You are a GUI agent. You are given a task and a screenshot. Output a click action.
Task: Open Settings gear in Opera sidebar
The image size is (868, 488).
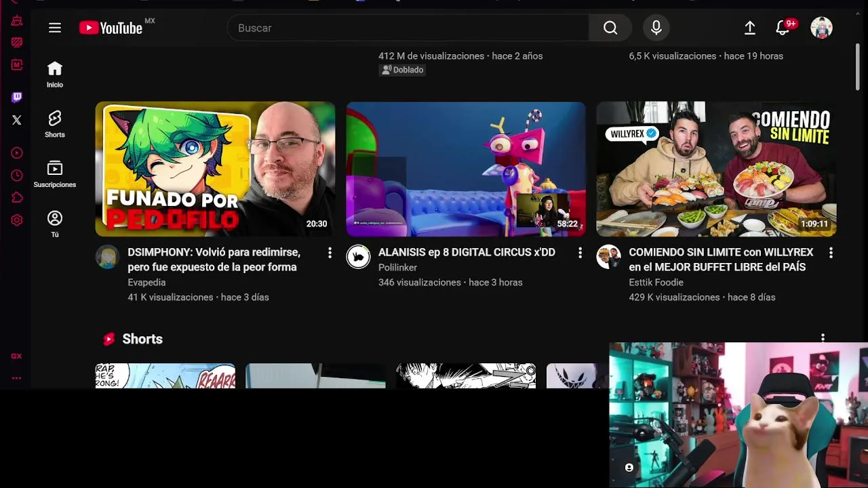pos(17,220)
